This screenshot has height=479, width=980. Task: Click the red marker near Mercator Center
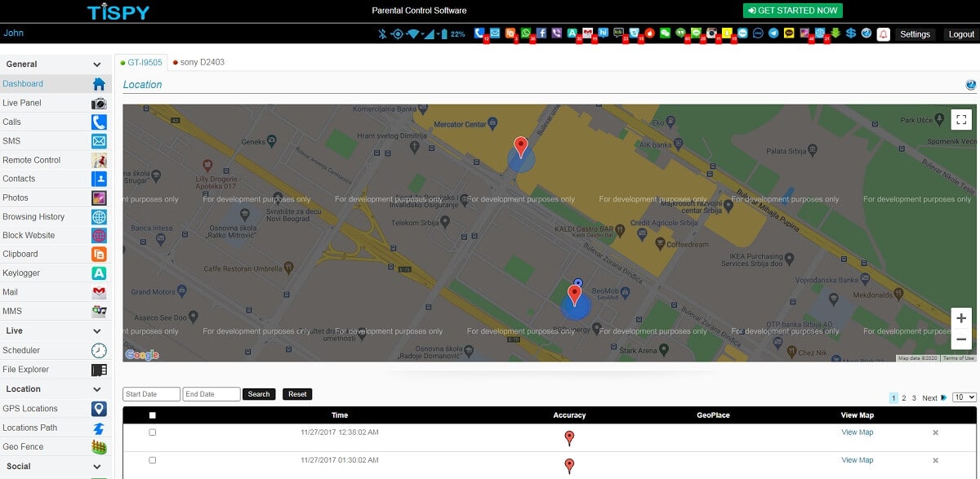point(521,147)
